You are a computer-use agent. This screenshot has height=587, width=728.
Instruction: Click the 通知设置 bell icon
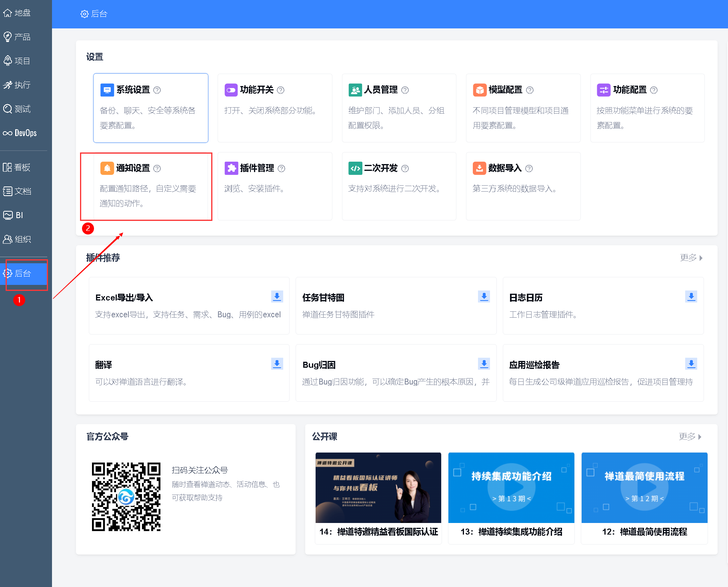click(107, 168)
